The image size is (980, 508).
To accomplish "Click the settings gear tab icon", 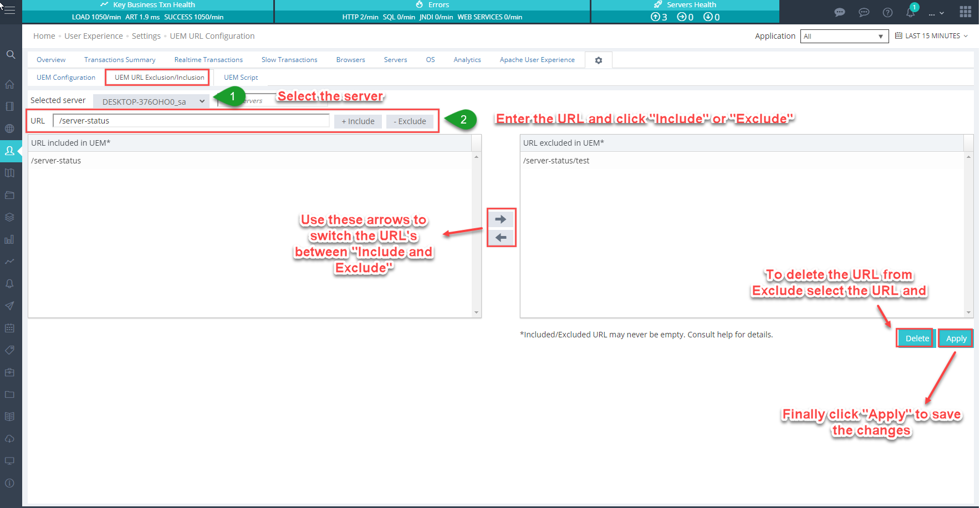I will coord(598,60).
